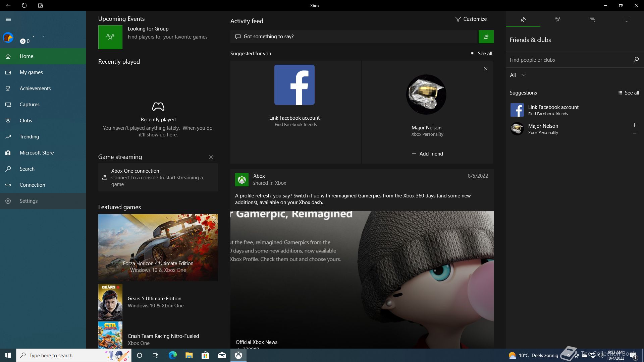Open Captures in sidebar
644x362 pixels.
coord(43,105)
